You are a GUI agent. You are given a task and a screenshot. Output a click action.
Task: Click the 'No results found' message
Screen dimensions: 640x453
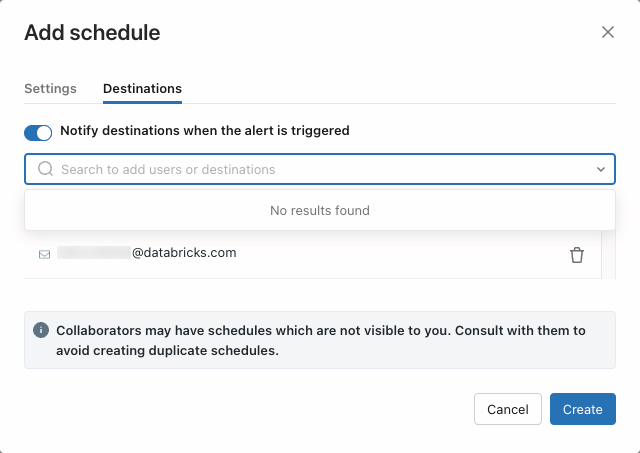point(320,211)
